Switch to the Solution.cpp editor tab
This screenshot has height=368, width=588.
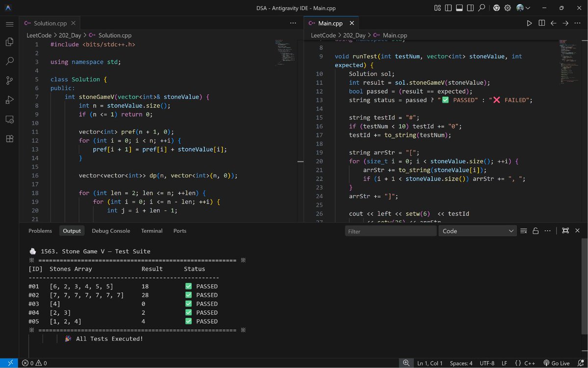point(50,23)
